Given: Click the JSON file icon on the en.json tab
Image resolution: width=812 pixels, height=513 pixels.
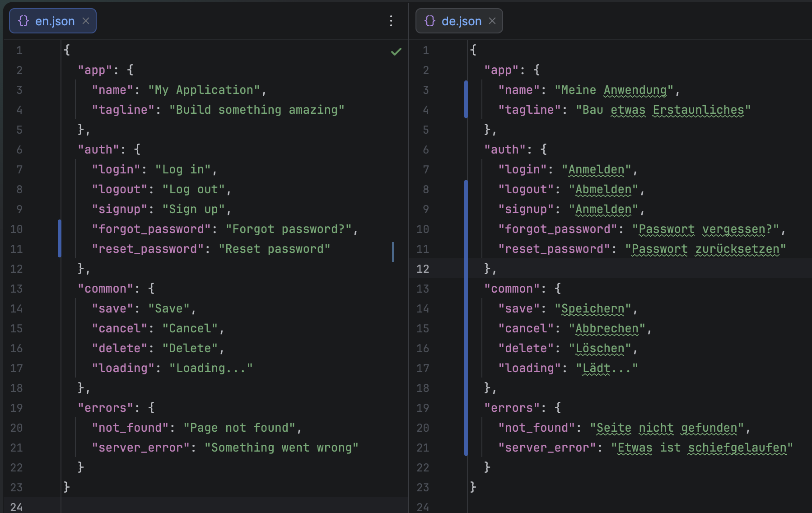Looking at the screenshot, I should click(x=23, y=21).
